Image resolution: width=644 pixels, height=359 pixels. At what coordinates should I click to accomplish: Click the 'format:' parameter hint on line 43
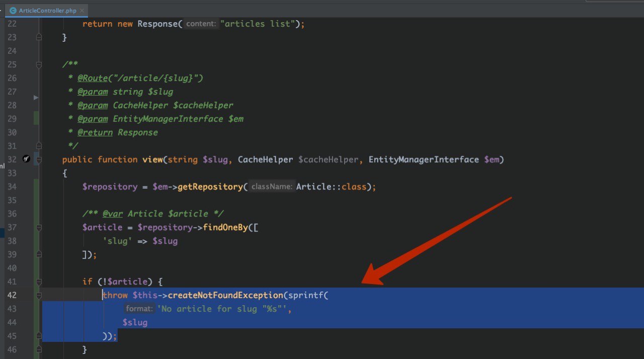tap(139, 309)
